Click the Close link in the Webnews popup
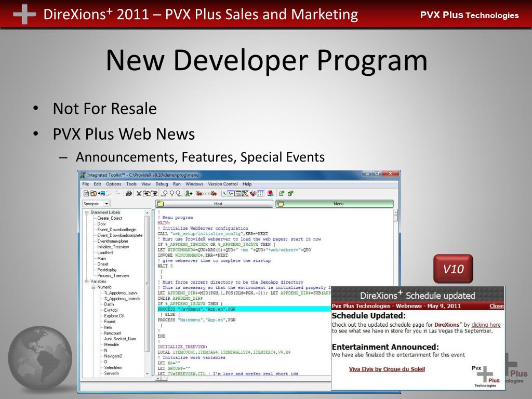The height and width of the screenshot is (399, 532). pyautogui.click(x=496, y=306)
